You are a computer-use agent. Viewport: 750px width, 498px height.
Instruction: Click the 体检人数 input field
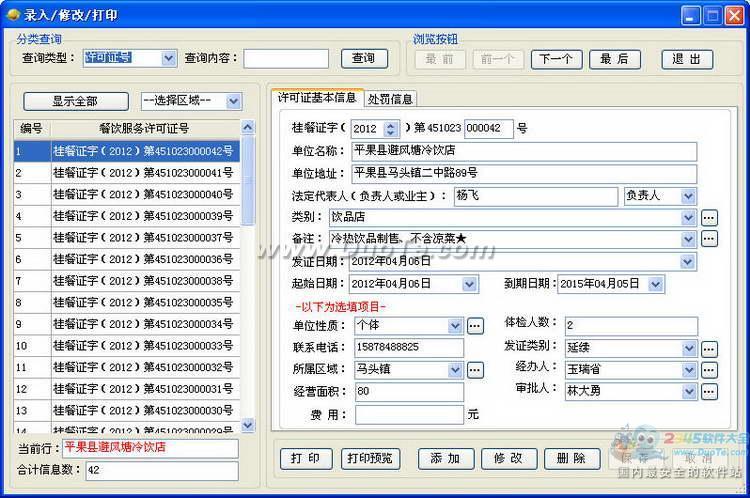pos(631,326)
